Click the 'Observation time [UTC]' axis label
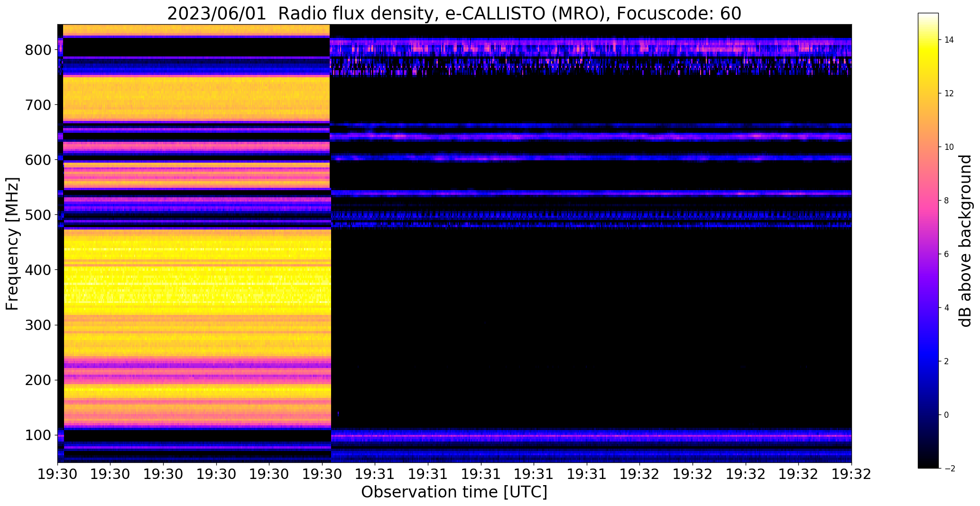 point(454,492)
